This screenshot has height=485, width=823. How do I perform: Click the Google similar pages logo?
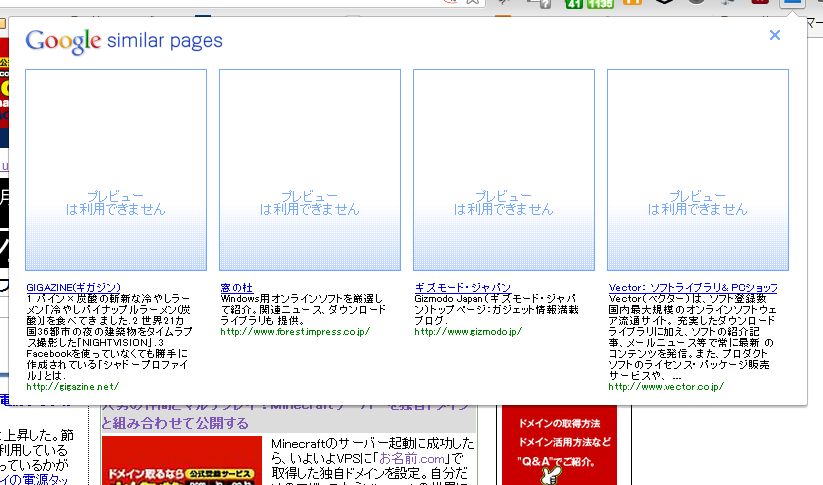click(x=124, y=41)
